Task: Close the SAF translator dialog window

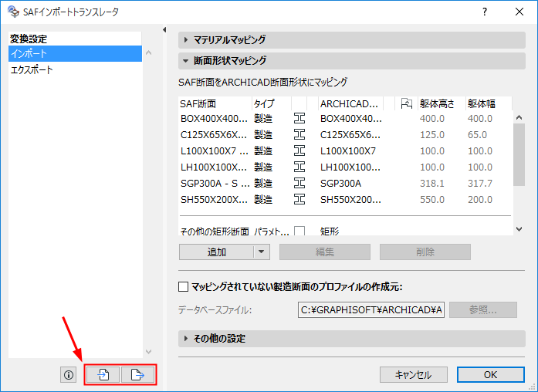Action: click(519, 12)
